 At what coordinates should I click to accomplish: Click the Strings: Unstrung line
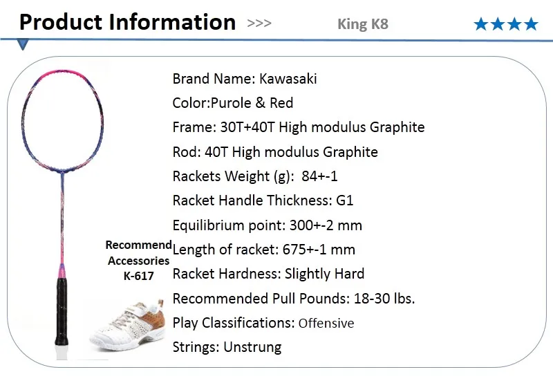coord(227,348)
